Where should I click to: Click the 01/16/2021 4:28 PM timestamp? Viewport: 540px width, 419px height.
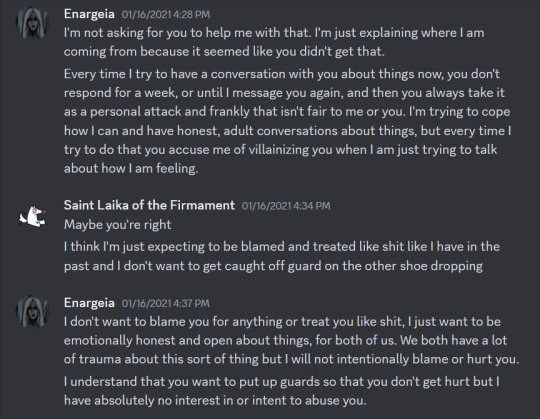click(166, 14)
